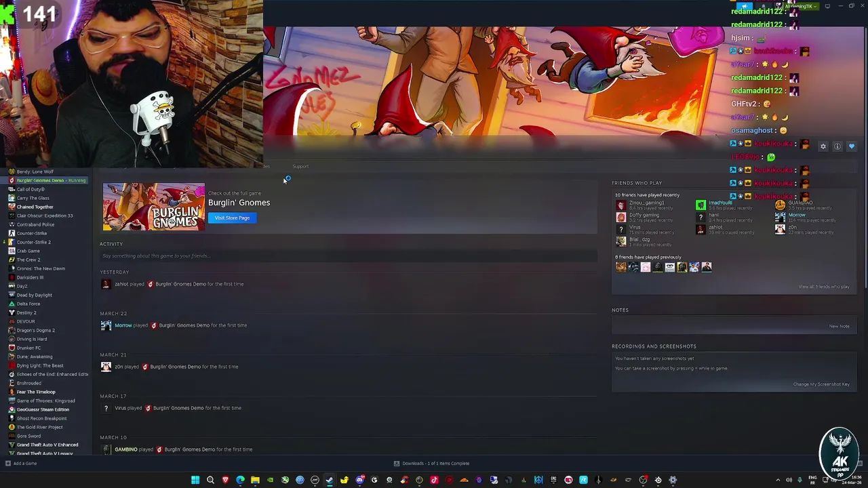Click GeoGuessr Steam Edition icon
Screen dimensions: 868x488
(12, 409)
